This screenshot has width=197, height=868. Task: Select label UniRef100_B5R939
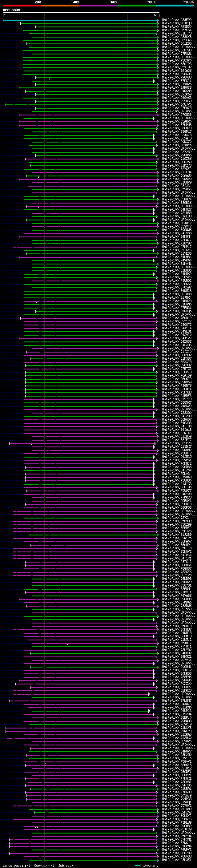coord(177,521)
